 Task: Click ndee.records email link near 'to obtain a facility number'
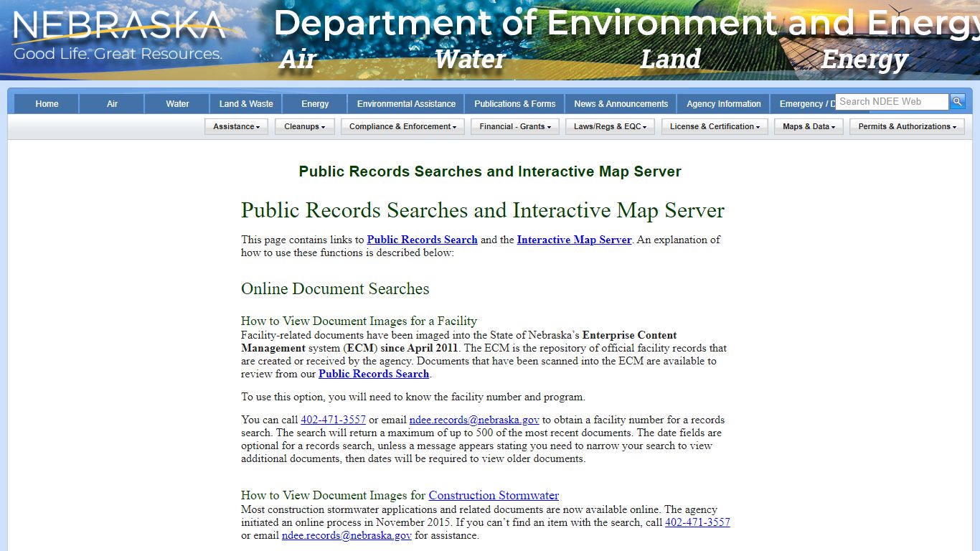click(474, 420)
